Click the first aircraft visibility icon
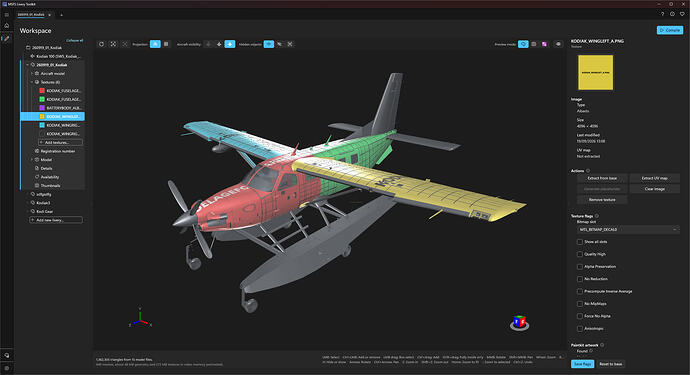 click(209, 44)
